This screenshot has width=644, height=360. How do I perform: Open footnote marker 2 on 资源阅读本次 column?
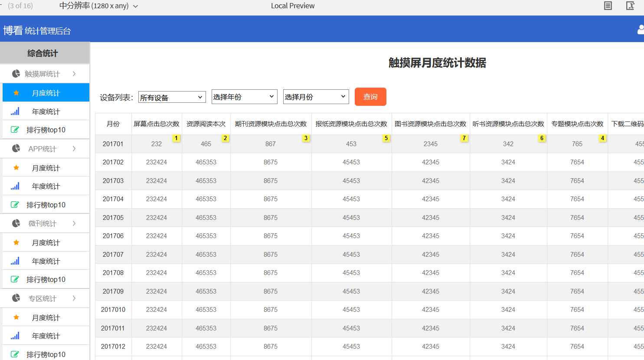coord(225,138)
